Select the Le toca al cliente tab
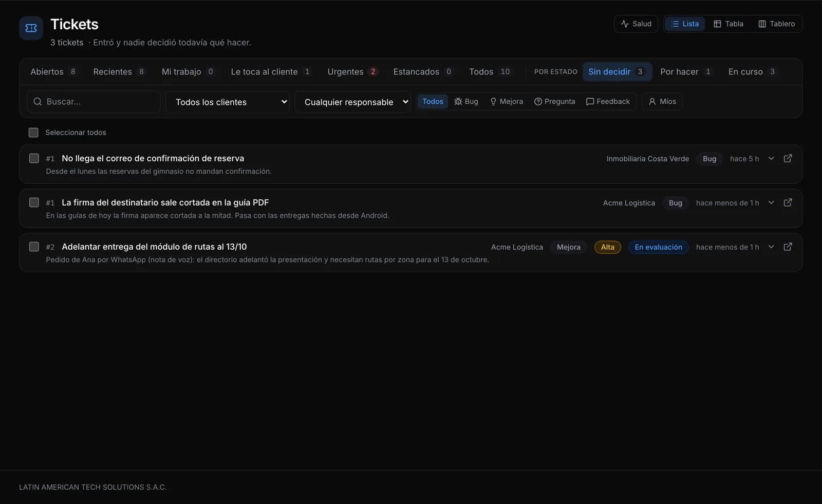 (271, 71)
